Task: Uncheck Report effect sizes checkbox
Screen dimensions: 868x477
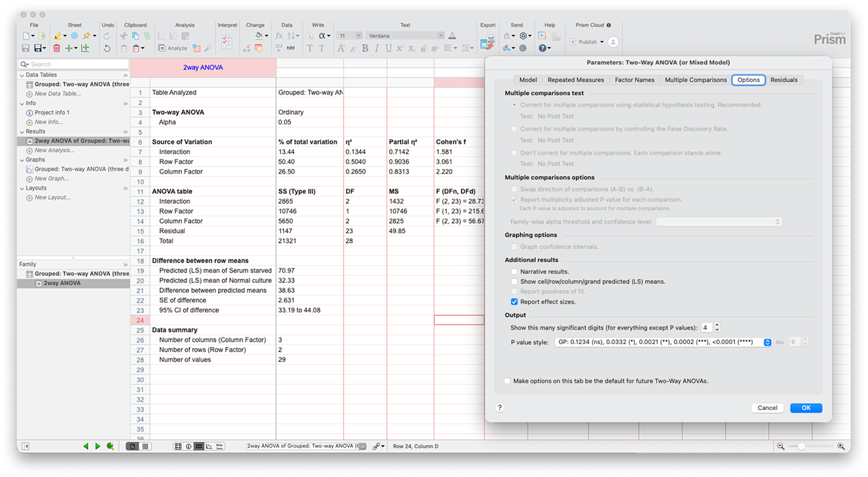Action: click(514, 302)
